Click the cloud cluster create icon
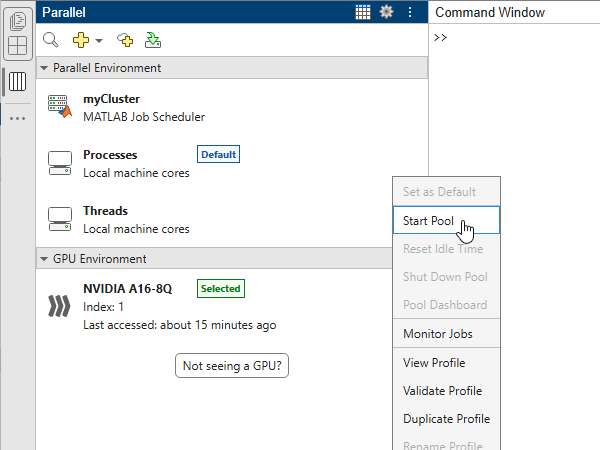 125,40
